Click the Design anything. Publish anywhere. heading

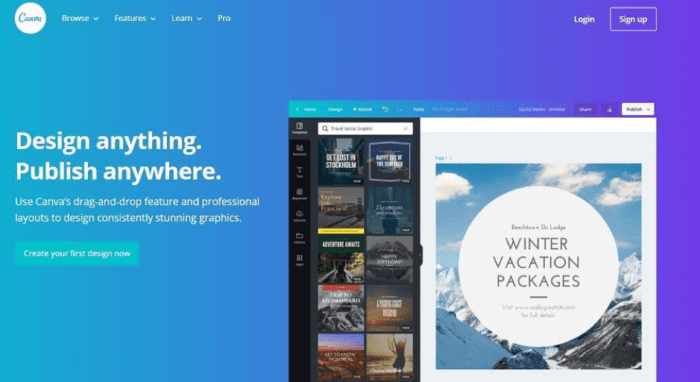tap(118, 156)
